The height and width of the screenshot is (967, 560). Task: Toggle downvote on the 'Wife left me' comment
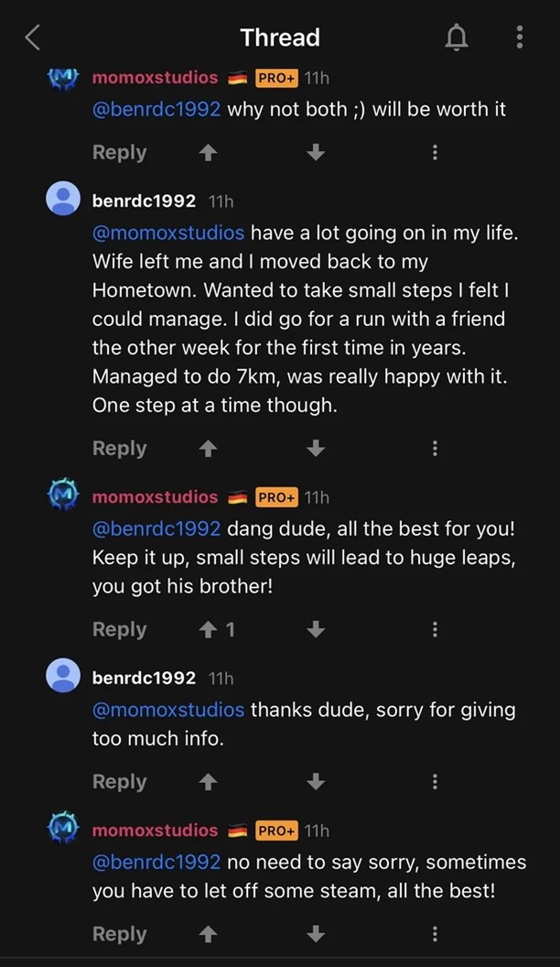pyautogui.click(x=316, y=449)
